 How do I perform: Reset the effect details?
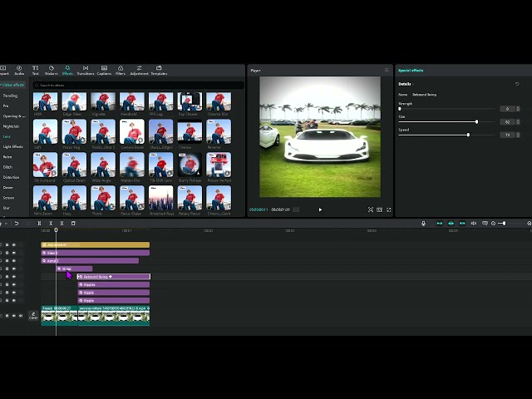[x=517, y=84]
